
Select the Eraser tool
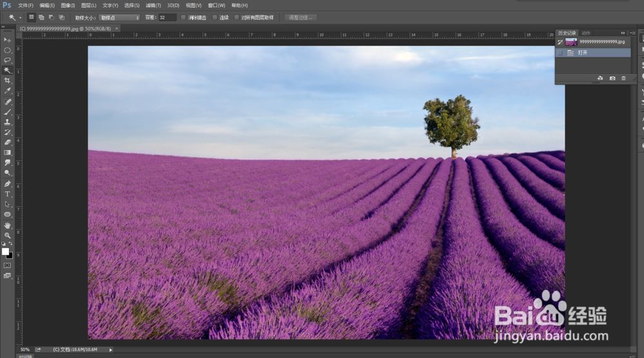(x=7, y=142)
